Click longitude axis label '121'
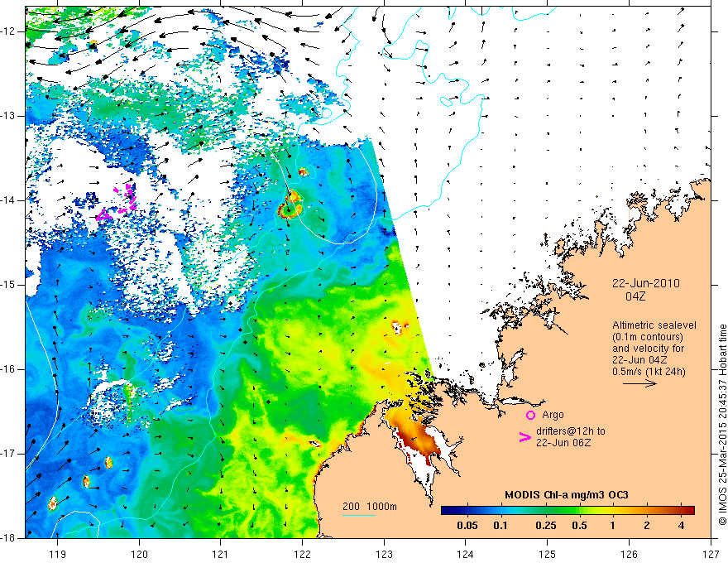This screenshot has width=728, height=563. click(221, 554)
